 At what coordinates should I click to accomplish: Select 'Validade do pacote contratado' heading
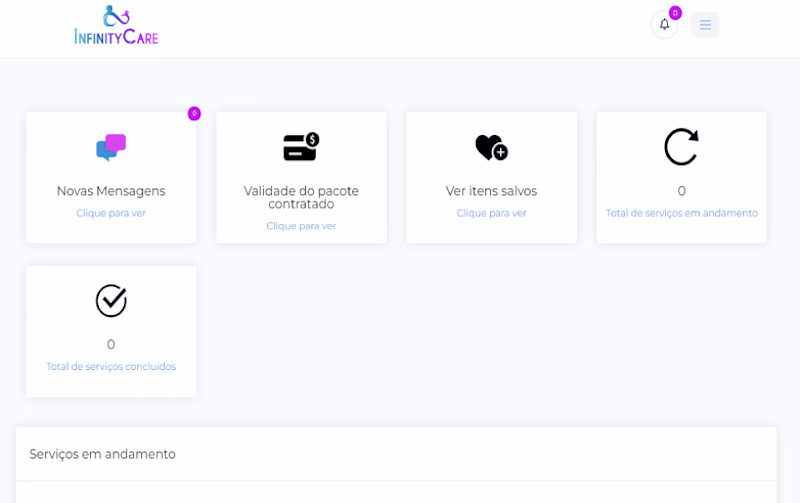click(301, 197)
